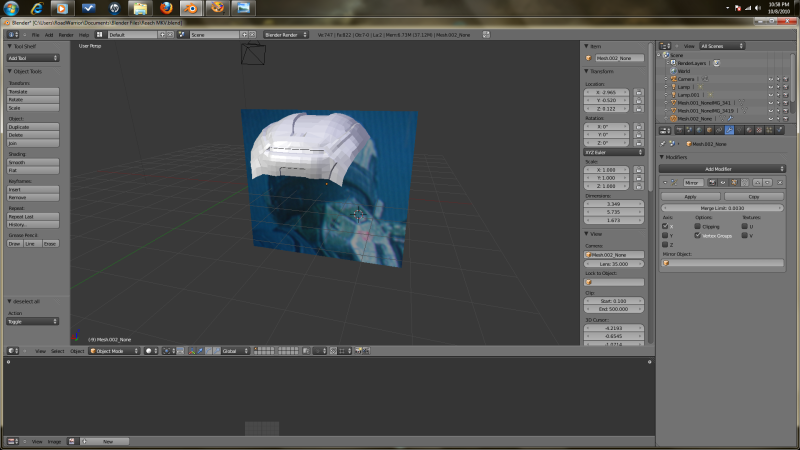Open the World properties tab icon

699,130
